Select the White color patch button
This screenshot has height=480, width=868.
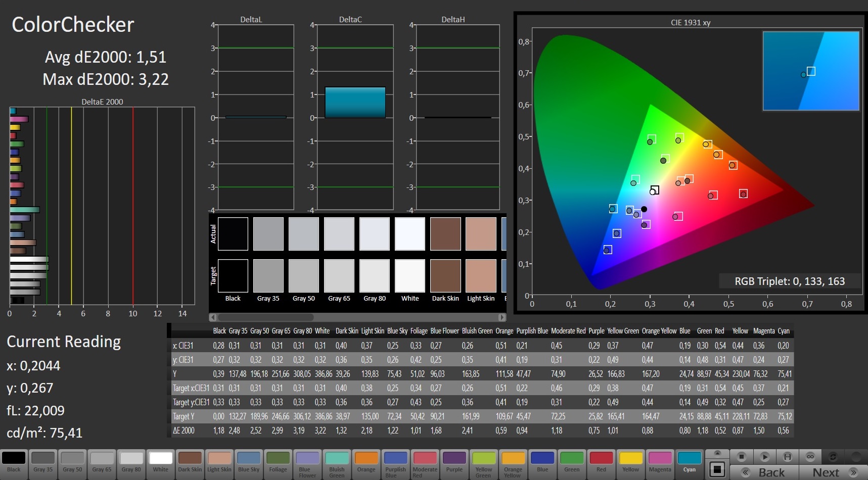tap(161, 463)
